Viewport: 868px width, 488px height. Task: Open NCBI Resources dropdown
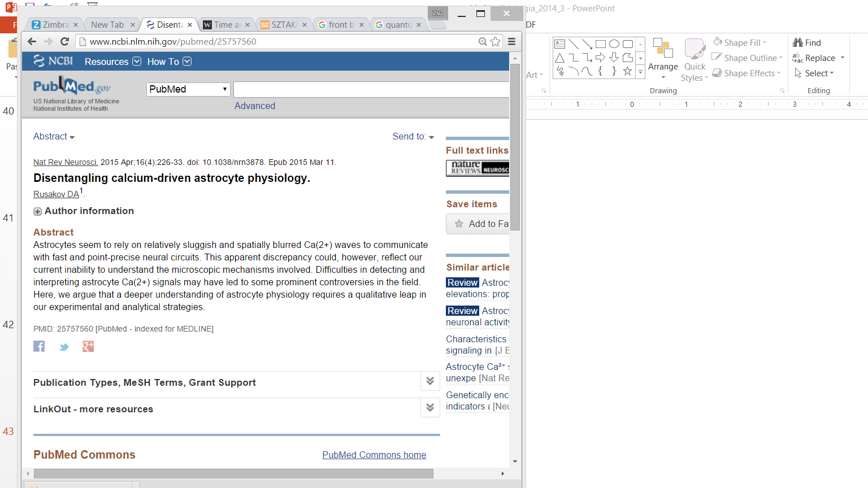click(112, 62)
